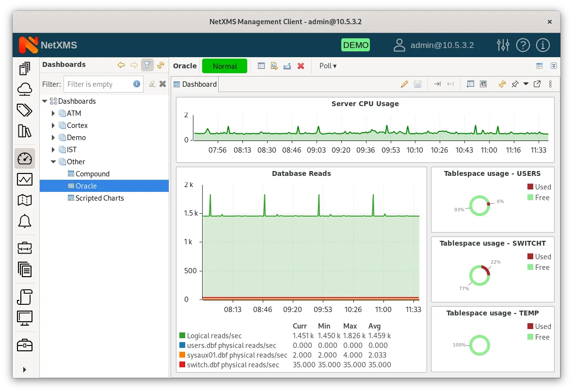The width and height of the screenshot is (573, 392).
Task: Open the preferences sliders icon
Action: (x=503, y=45)
